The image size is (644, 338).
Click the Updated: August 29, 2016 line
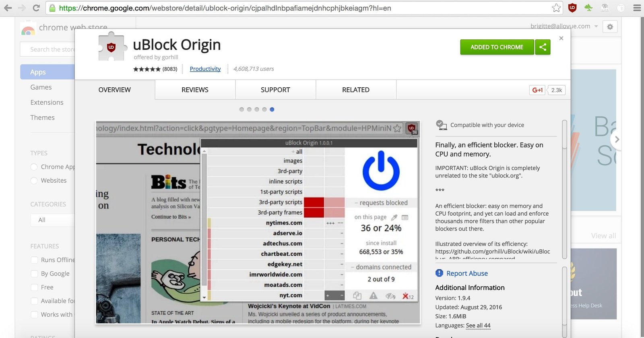point(469,307)
